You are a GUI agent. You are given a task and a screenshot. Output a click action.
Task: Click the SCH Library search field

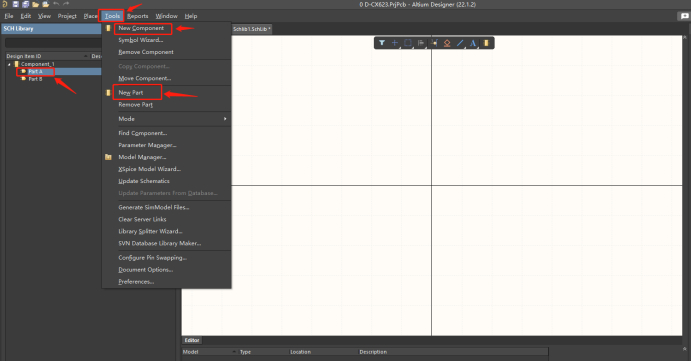click(53, 43)
